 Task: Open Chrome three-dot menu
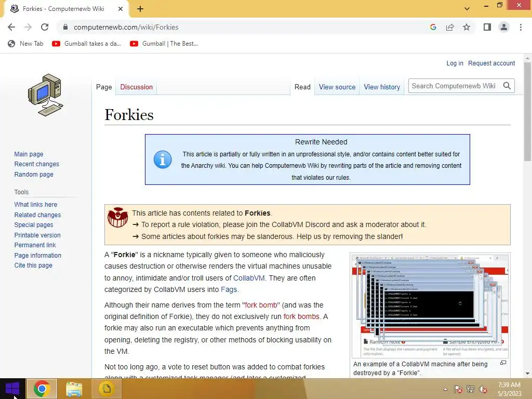(521, 27)
